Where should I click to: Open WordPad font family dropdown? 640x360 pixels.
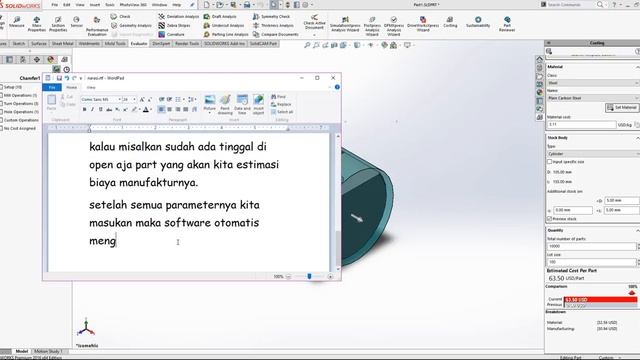[119, 99]
